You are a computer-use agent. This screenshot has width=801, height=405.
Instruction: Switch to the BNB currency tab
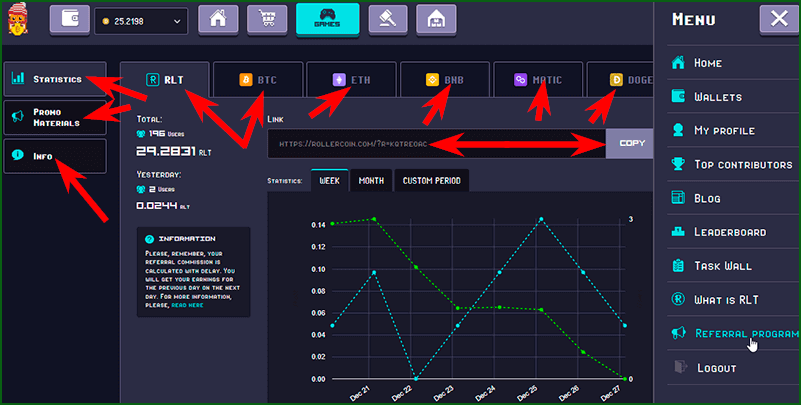click(x=445, y=80)
